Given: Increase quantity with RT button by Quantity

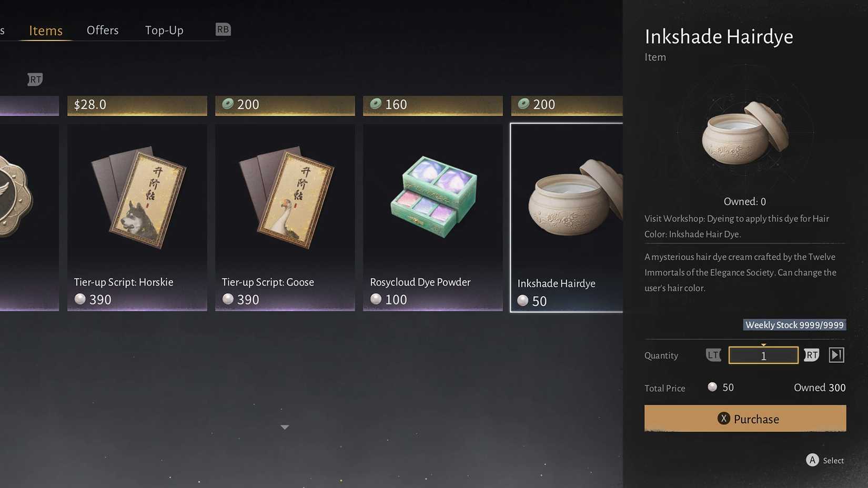Looking at the screenshot, I should 812,355.
